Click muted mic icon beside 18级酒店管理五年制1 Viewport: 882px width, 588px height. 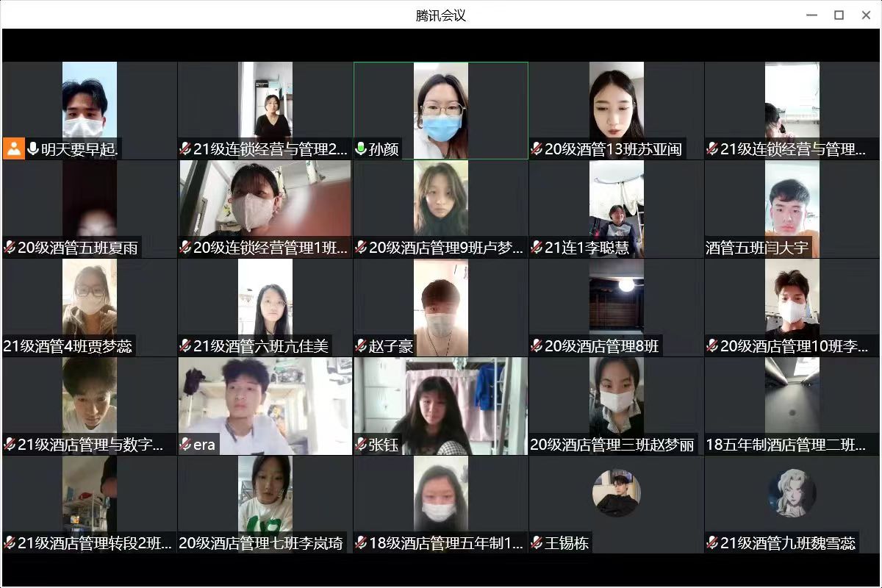(361, 543)
